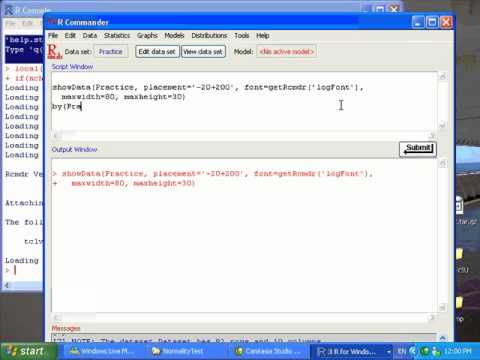Click the 'Output Window' label text
Image resolution: width=480 pixels, height=360 pixels.
pos(74,149)
